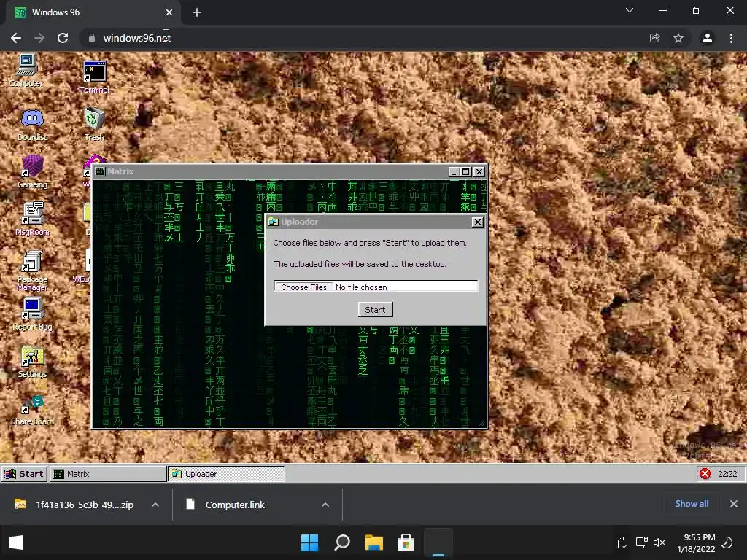Open the MsgRoom desktop icon
The width and height of the screenshot is (747, 560).
point(32,219)
